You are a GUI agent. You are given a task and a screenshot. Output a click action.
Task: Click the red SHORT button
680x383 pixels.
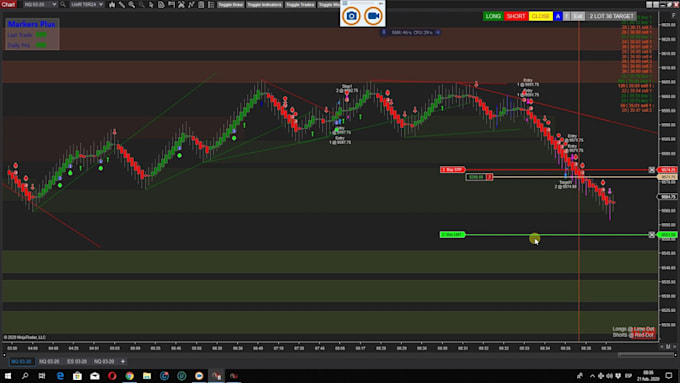516,16
